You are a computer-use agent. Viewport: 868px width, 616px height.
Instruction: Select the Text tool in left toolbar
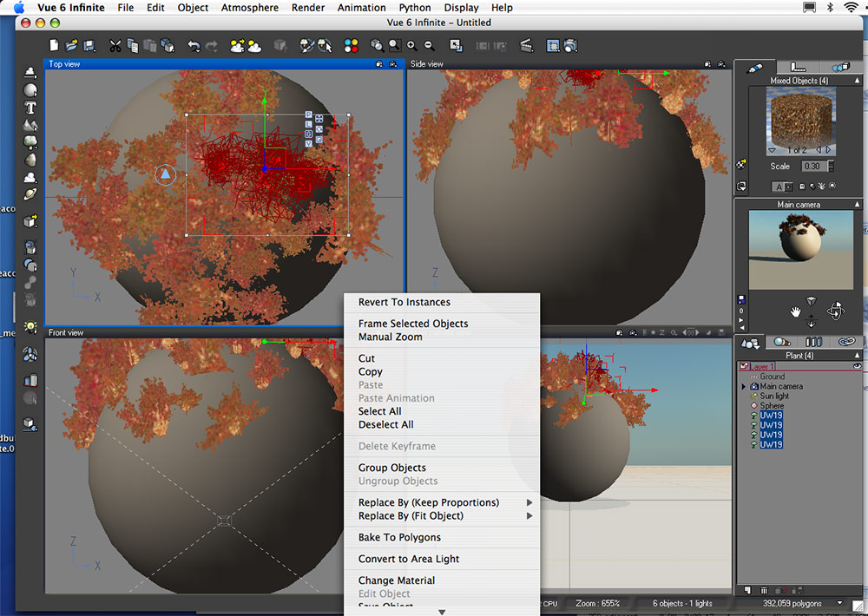coord(30,108)
